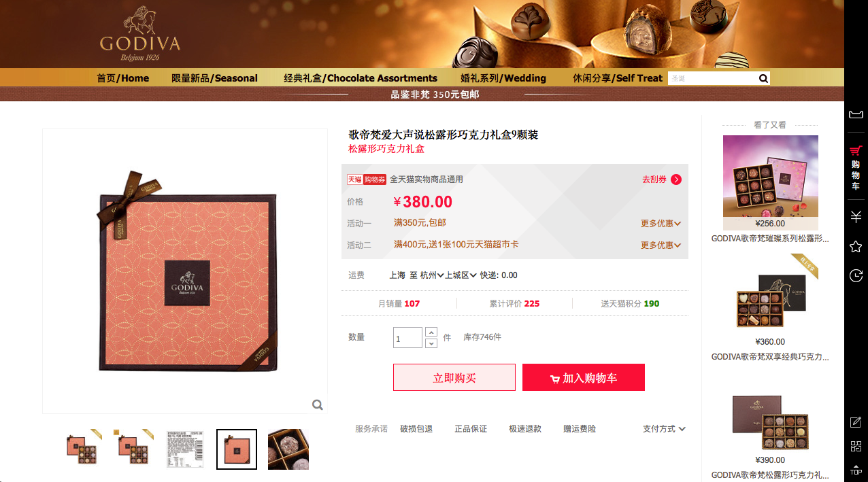Image resolution: width=868 pixels, height=482 pixels.
Task: Click the favorites star icon in sidebar
Action: click(x=856, y=246)
